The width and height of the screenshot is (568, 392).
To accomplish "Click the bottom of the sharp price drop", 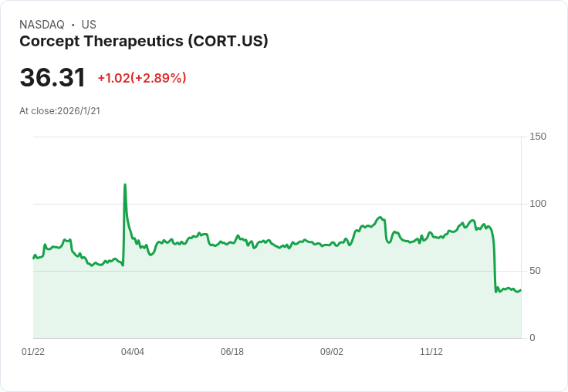I will click(x=496, y=292).
